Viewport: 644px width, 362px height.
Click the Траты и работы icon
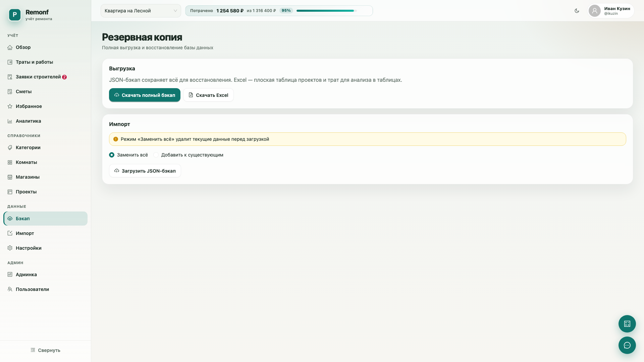coord(10,62)
